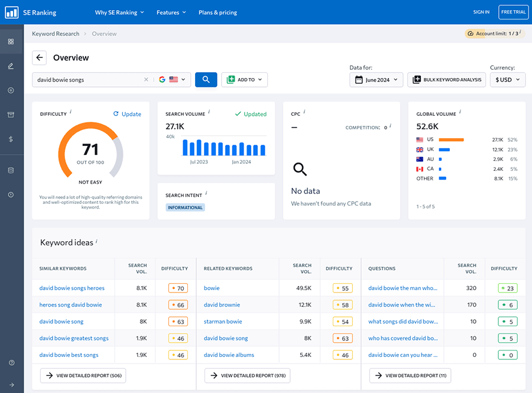Open the $ USD currency dropdown
Screen dimensions: 532x393
pos(508,80)
